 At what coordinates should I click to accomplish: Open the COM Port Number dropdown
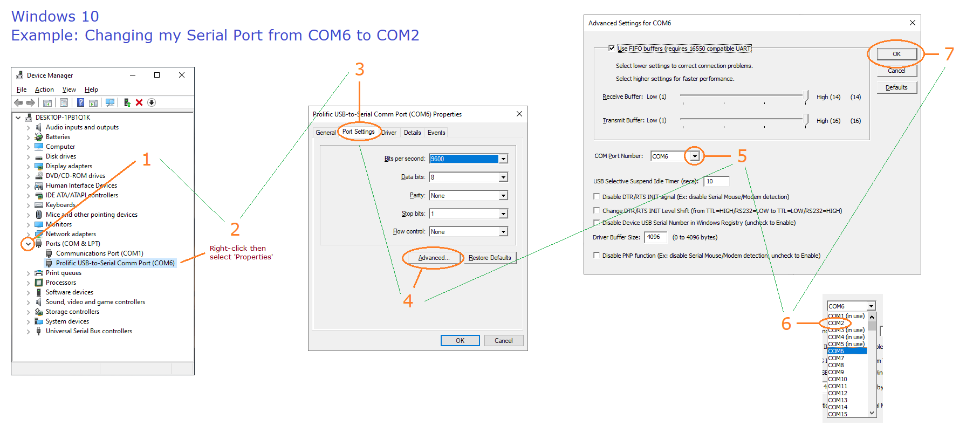[695, 156]
